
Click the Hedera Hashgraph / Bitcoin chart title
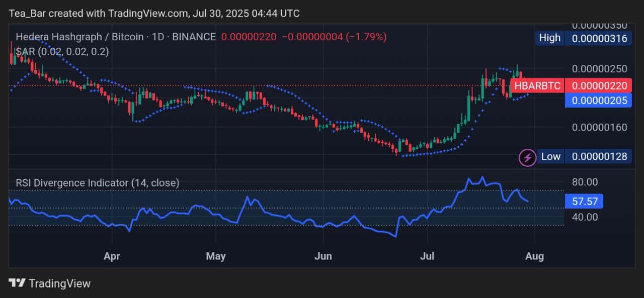pyautogui.click(x=116, y=37)
